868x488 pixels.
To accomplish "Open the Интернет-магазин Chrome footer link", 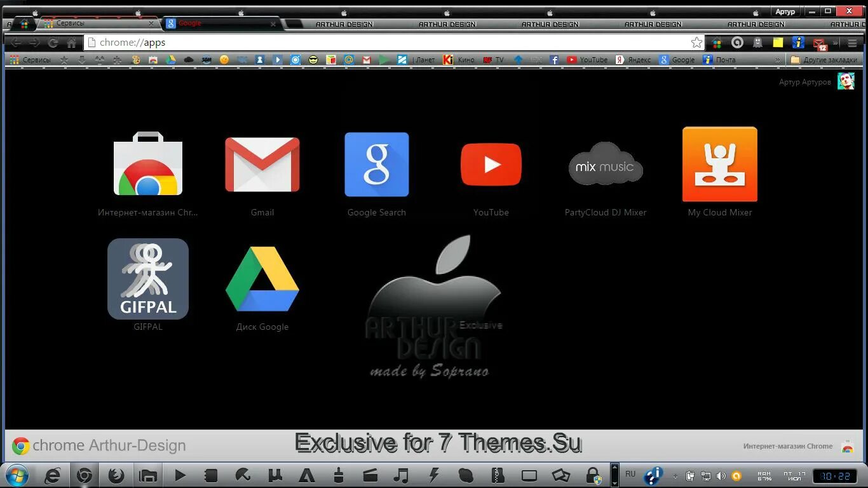I will point(798,446).
